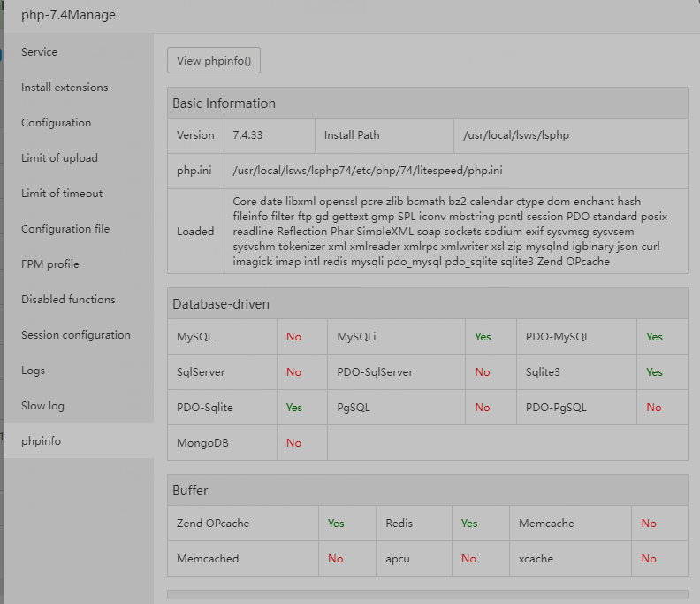Click the loaded extensions list text
The height and width of the screenshot is (604, 700).
(x=451, y=232)
